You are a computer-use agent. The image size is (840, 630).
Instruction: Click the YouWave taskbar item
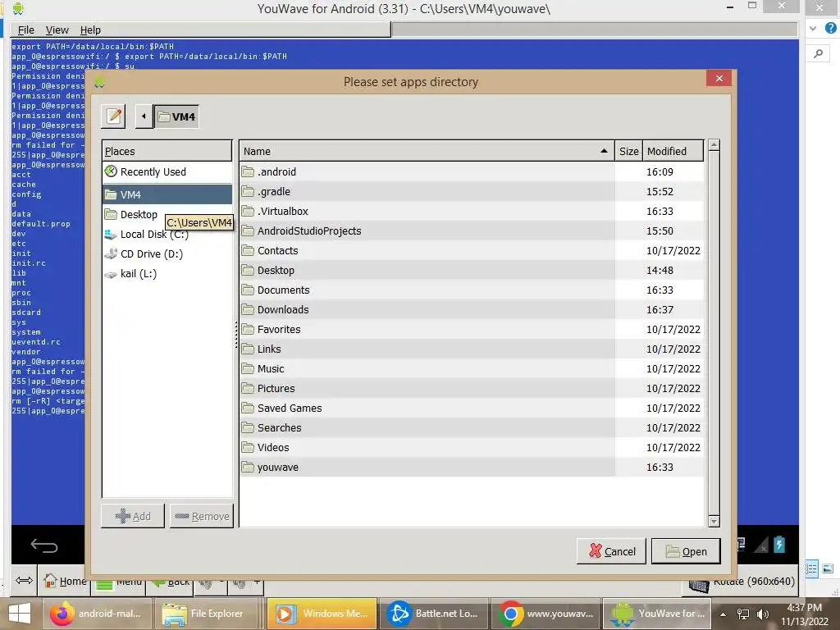pos(657,614)
